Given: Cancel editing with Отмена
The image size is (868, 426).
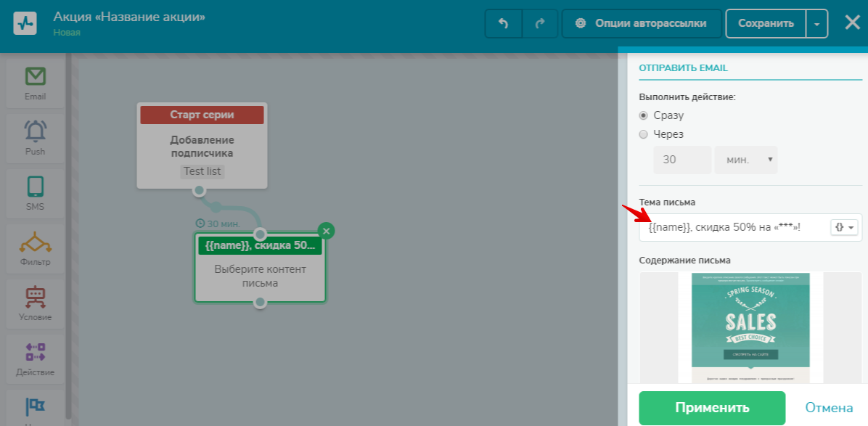Looking at the screenshot, I should [829, 408].
